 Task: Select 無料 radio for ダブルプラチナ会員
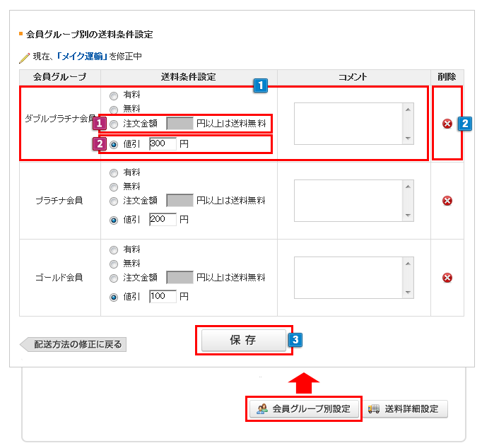114,109
